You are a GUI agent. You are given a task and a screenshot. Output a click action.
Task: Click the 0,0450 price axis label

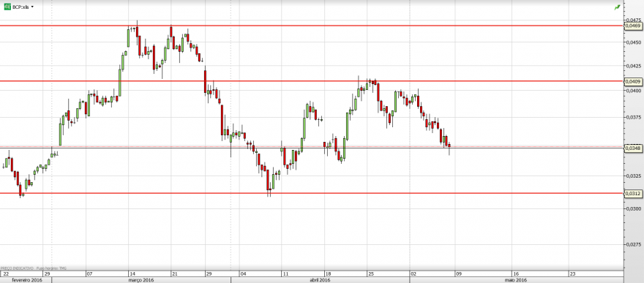[634, 42]
